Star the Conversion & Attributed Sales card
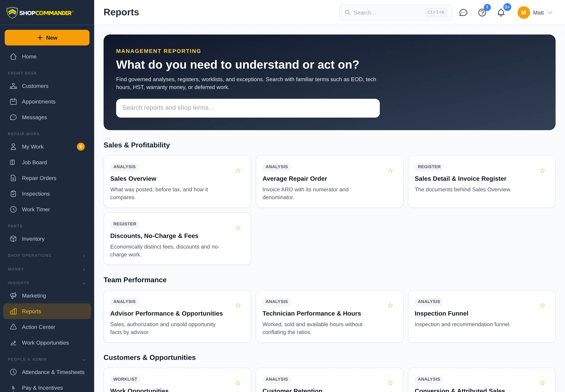The image size is (565, 392). [542, 383]
